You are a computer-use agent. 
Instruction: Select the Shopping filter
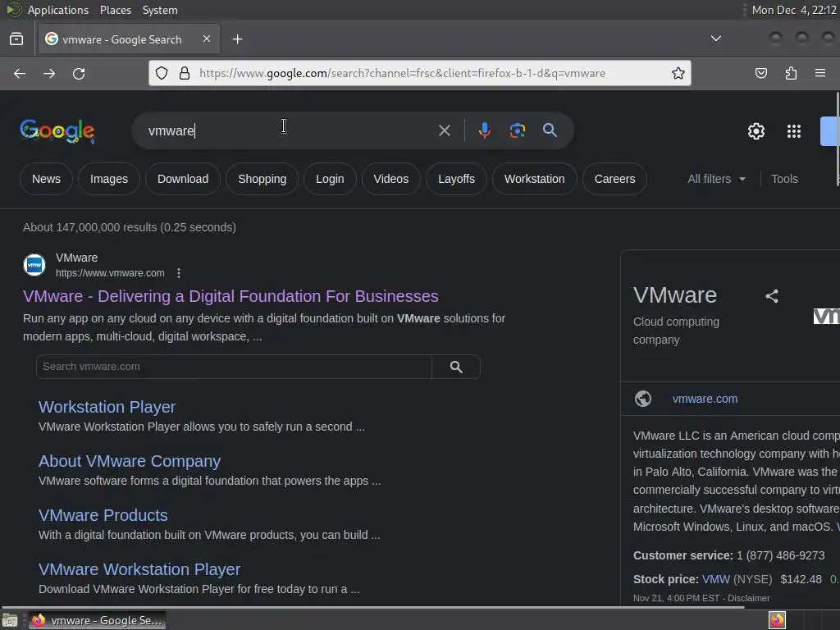(x=262, y=179)
